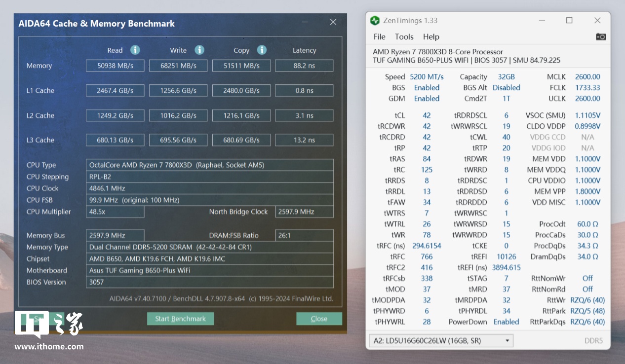This screenshot has width=625, height=364.
Task: Open the File menu in ZenTimings
Action: [379, 36]
